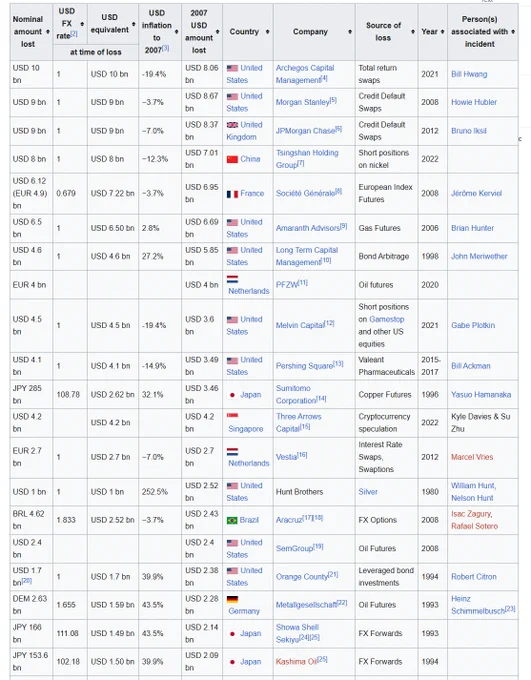Open Howie Hubler person link
This screenshot has height=680, width=531.
[474, 102]
